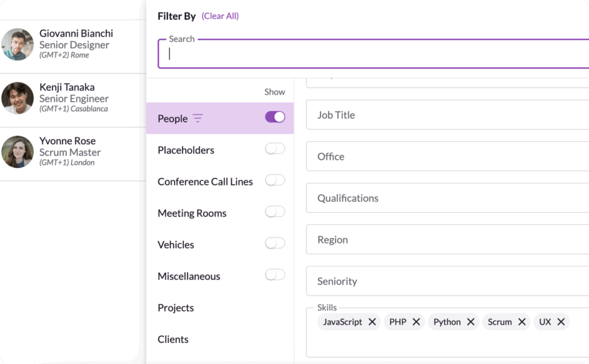The height and width of the screenshot is (364, 589).
Task: Expand the Office filter field
Action: (447, 157)
